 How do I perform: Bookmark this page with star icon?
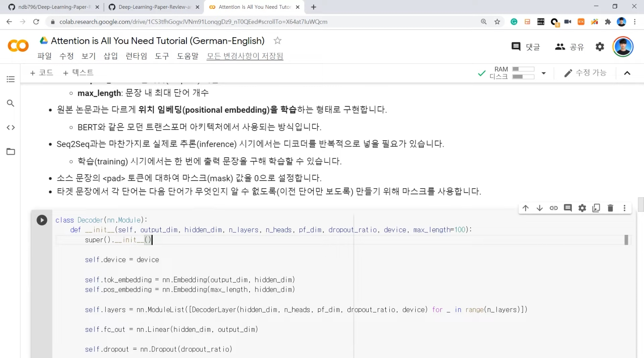click(x=497, y=22)
